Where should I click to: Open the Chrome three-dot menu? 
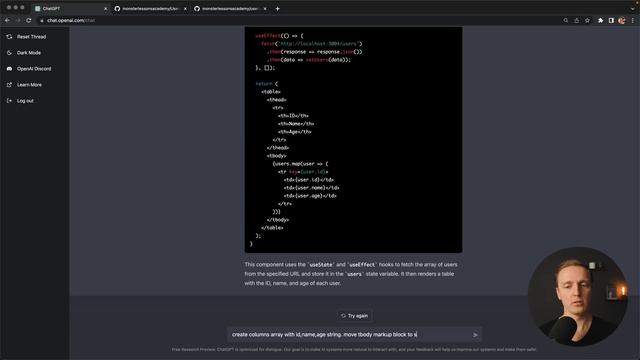pos(633,20)
